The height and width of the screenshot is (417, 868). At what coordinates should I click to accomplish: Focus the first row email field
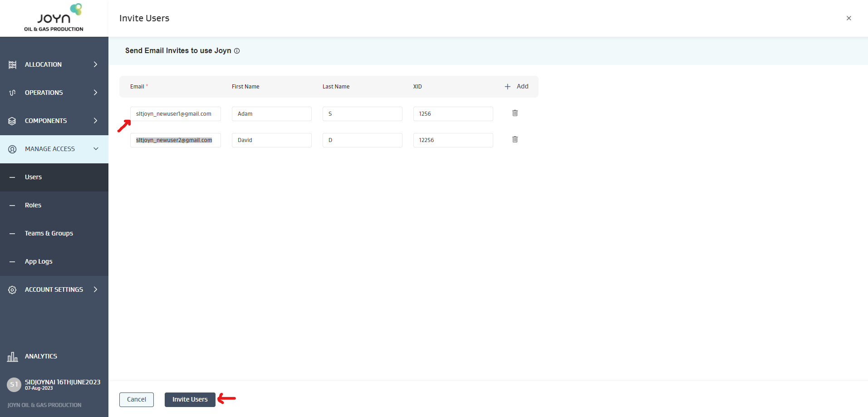coord(175,114)
